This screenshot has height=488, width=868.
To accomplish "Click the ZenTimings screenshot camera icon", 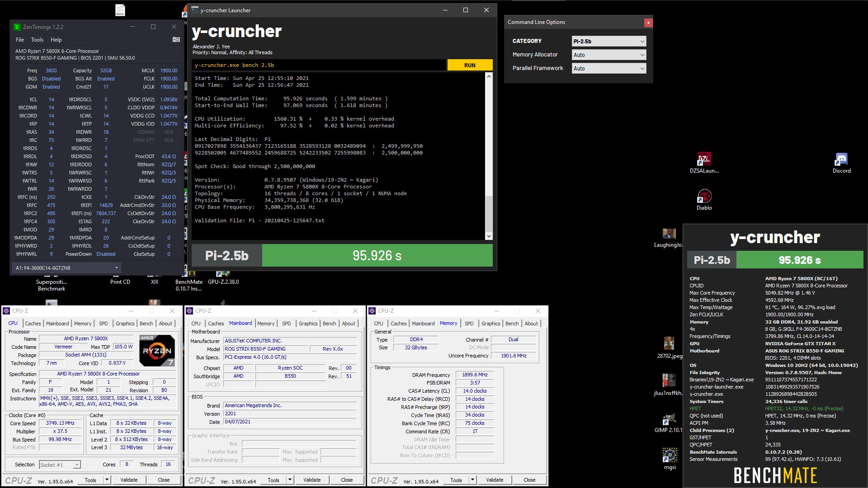I will point(176,40).
